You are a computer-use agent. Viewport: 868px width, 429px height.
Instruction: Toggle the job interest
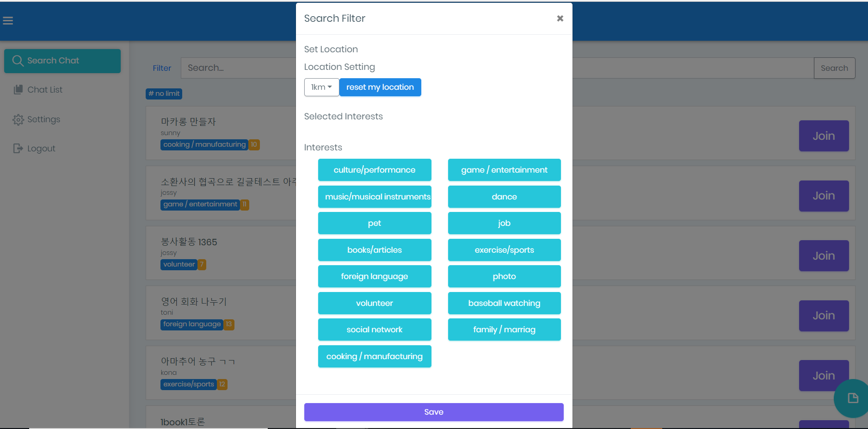504,223
